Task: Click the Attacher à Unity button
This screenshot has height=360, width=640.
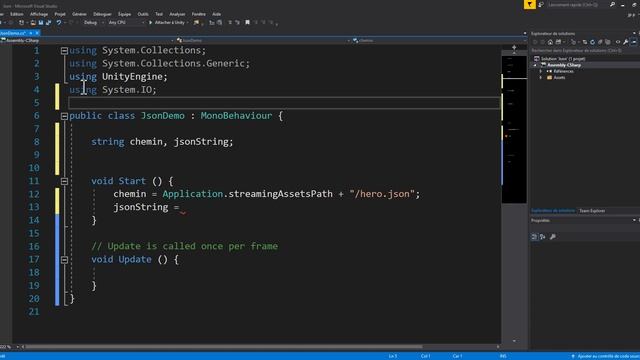Action: coord(168,22)
